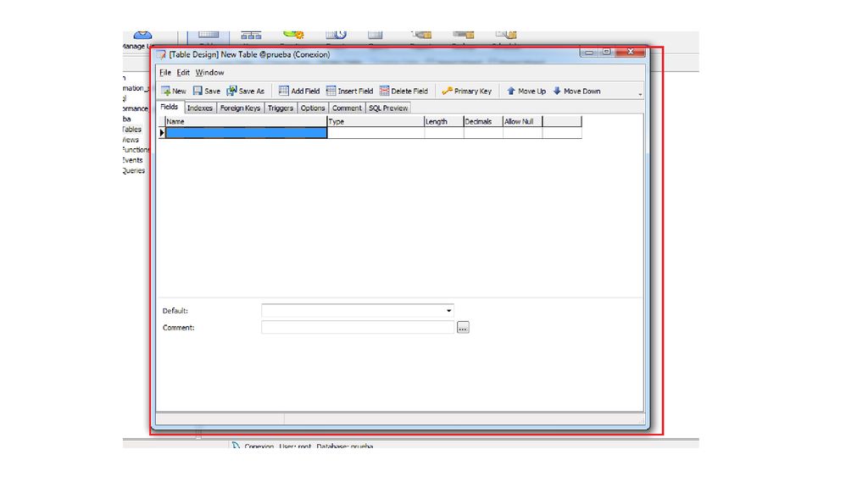Screen dimensions: 868x488
Task: Click the Decimals column header
Action: 483,121
